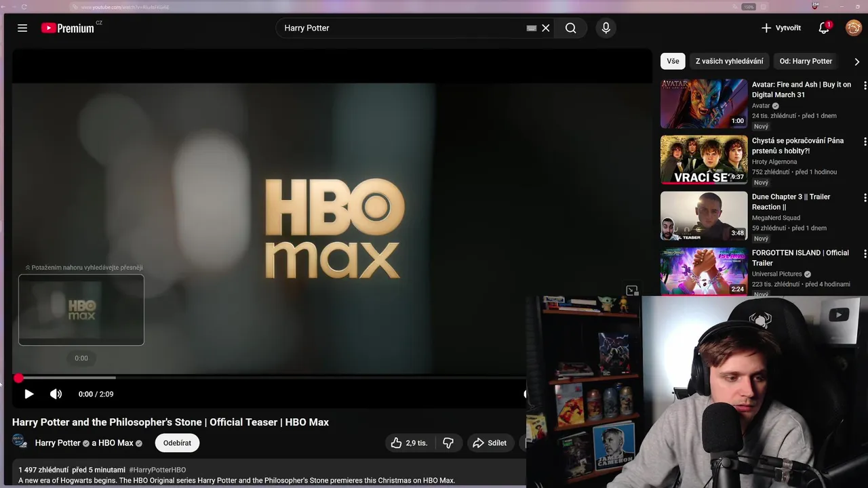The image size is (868, 488).
Task: Click the HBO Max video frame
Action: coord(332,229)
